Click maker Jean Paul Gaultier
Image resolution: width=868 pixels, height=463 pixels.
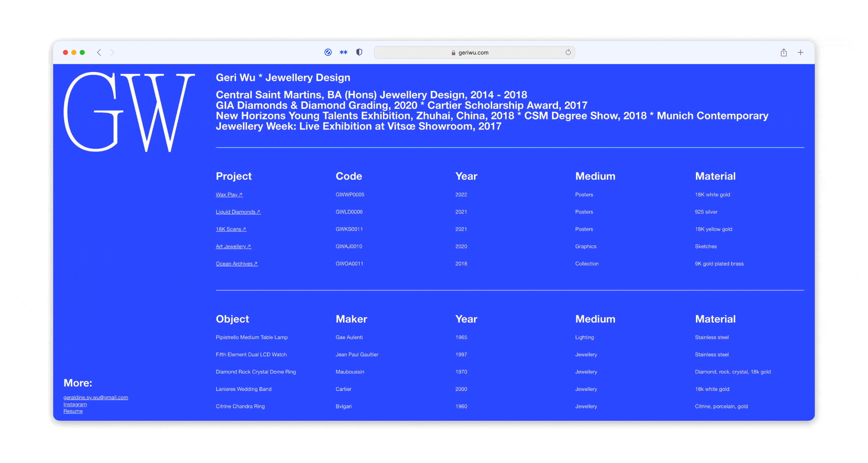click(357, 354)
